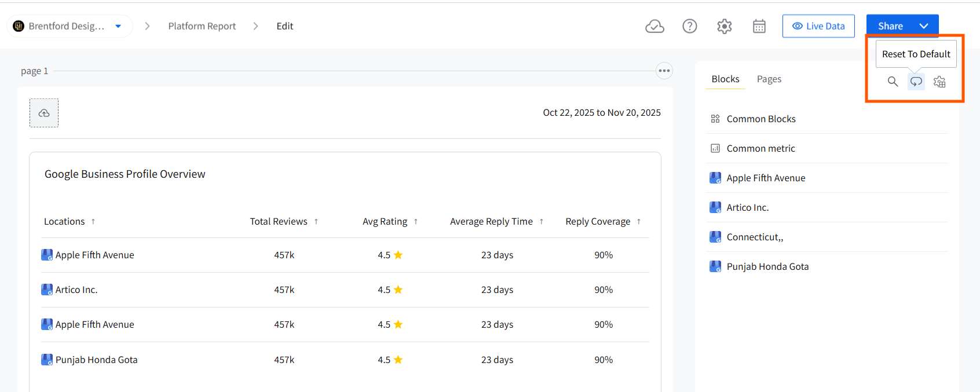Image resolution: width=980 pixels, height=392 pixels.
Task: Click Google Business Profile Overview title
Action: [x=125, y=174]
